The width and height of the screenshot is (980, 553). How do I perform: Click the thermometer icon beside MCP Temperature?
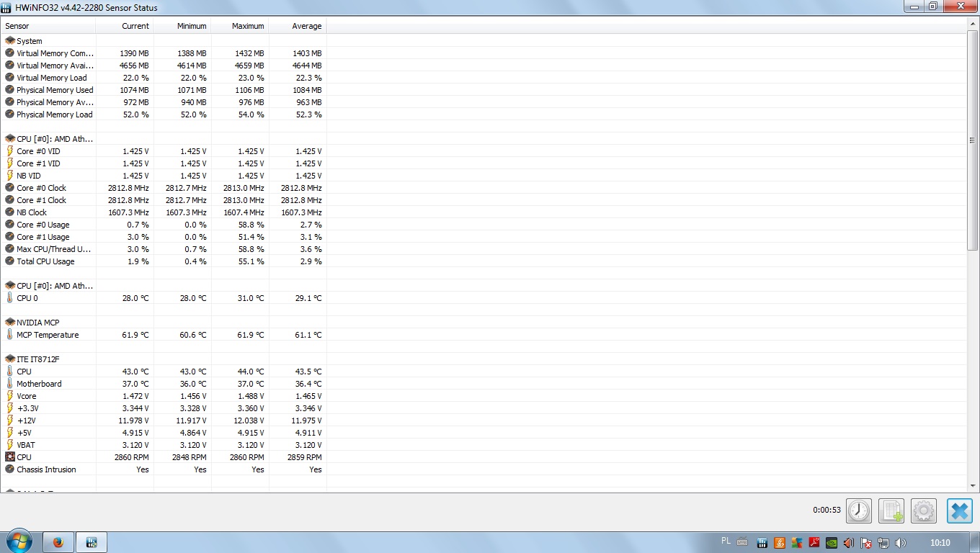point(10,335)
